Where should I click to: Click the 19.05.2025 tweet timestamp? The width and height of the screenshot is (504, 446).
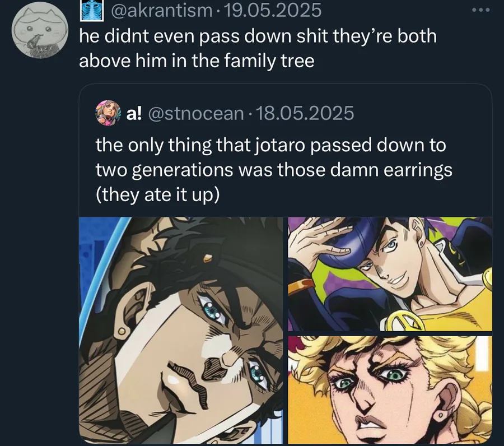(272, 10)
